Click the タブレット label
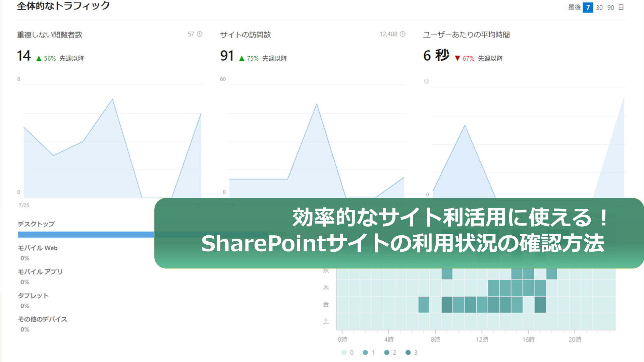The height and width of the screenshot is (362, 644). click(x=33, y=296)
